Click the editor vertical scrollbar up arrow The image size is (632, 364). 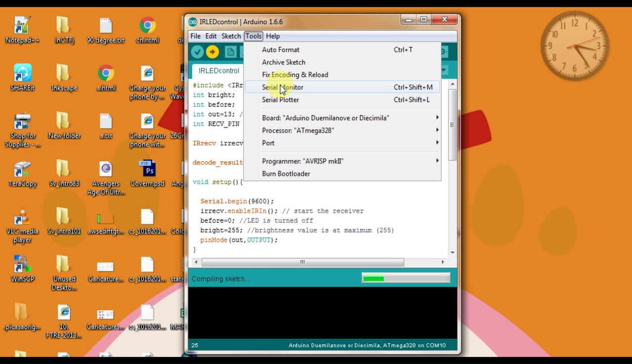(453, 84)
